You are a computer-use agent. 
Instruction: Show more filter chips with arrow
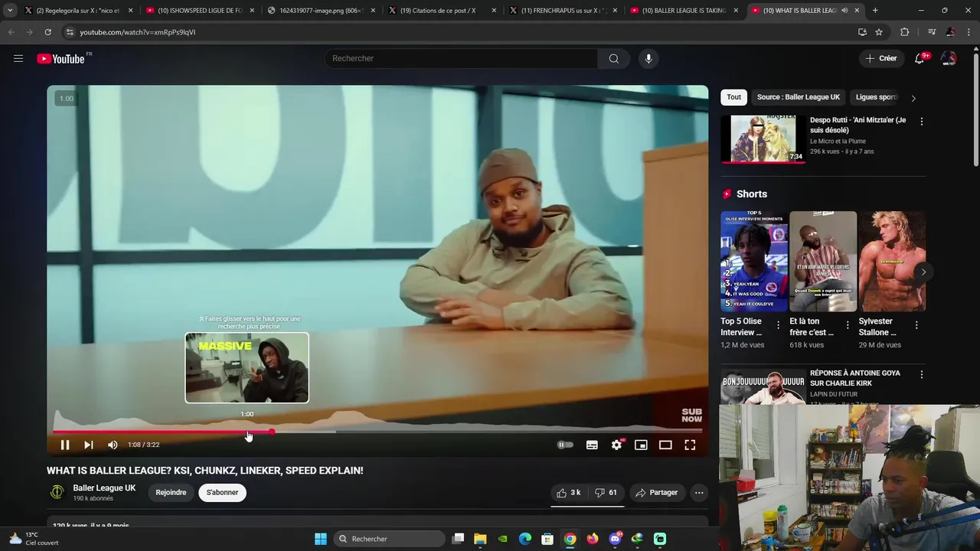click(913, 98)
